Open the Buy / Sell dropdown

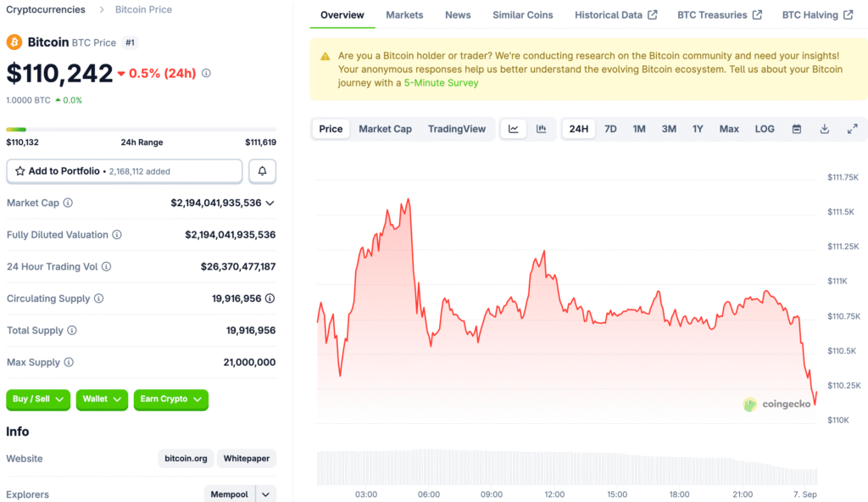(38, 399)
